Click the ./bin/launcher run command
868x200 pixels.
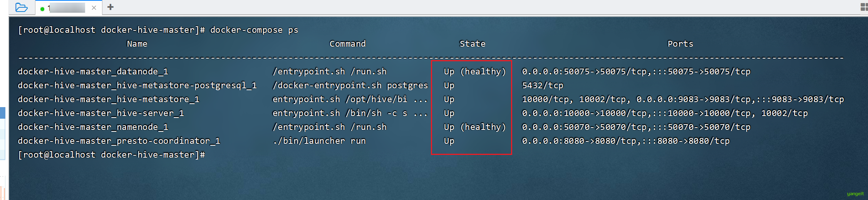tap(319, 141)
